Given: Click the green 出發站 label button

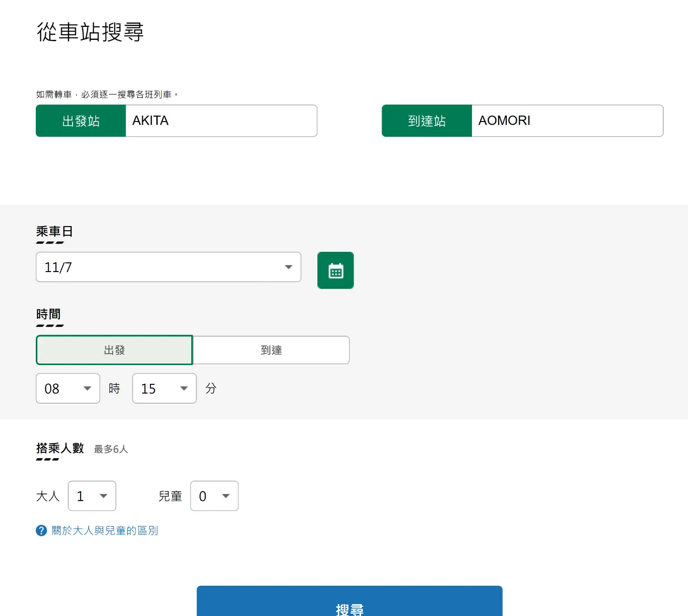Looking at the screenshot, I should click(81, 121).
